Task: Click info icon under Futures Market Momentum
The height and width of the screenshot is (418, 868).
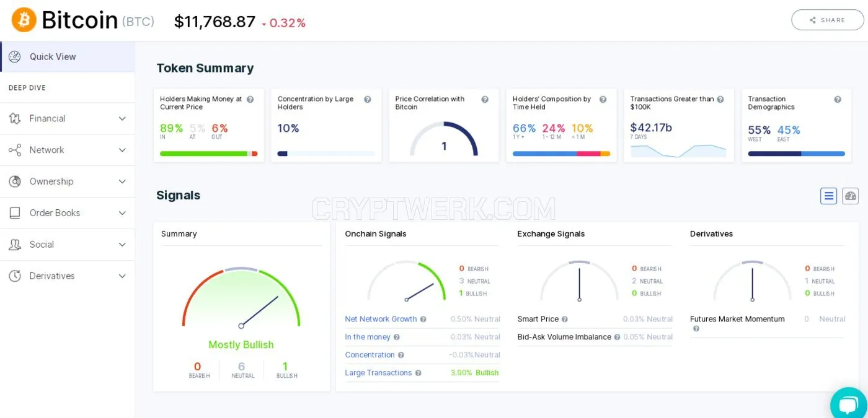Action: [x=696, y=329]
